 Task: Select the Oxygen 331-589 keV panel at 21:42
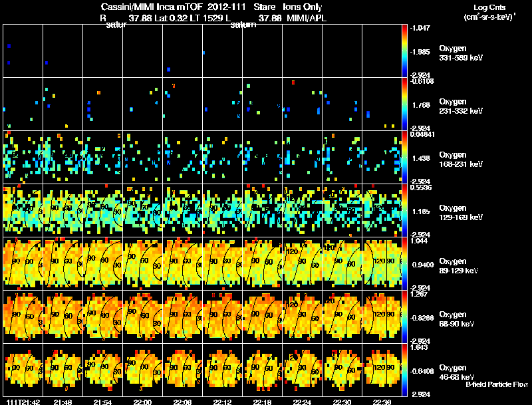[x=23, y=51]
